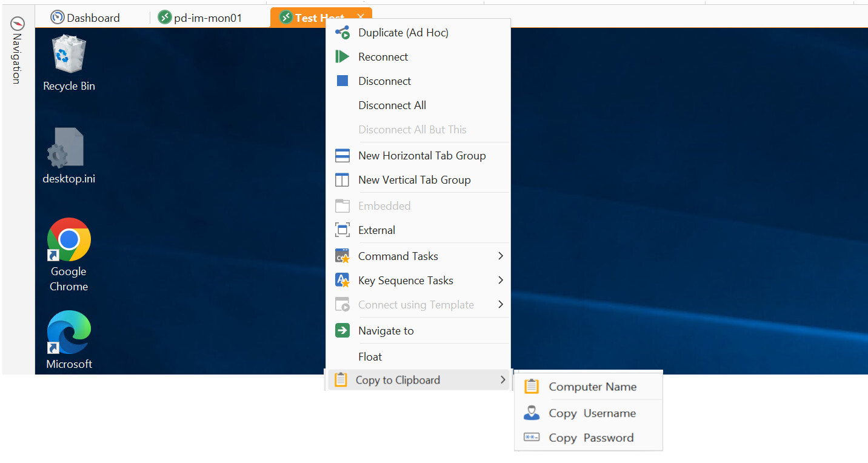The height and width of the screenshot is (463, 868).
Task: Click the green Navigate to arrow icon
Action: coord(342,331)
